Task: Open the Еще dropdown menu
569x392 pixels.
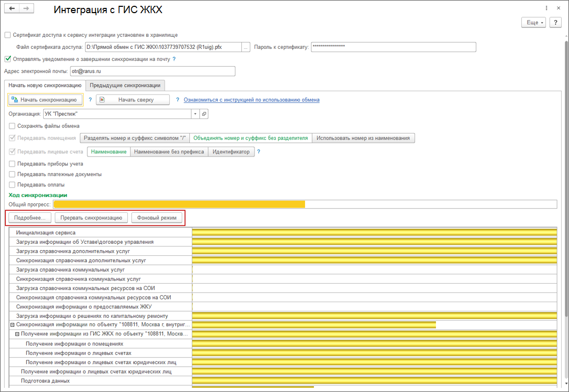Action: coord(533,23)
